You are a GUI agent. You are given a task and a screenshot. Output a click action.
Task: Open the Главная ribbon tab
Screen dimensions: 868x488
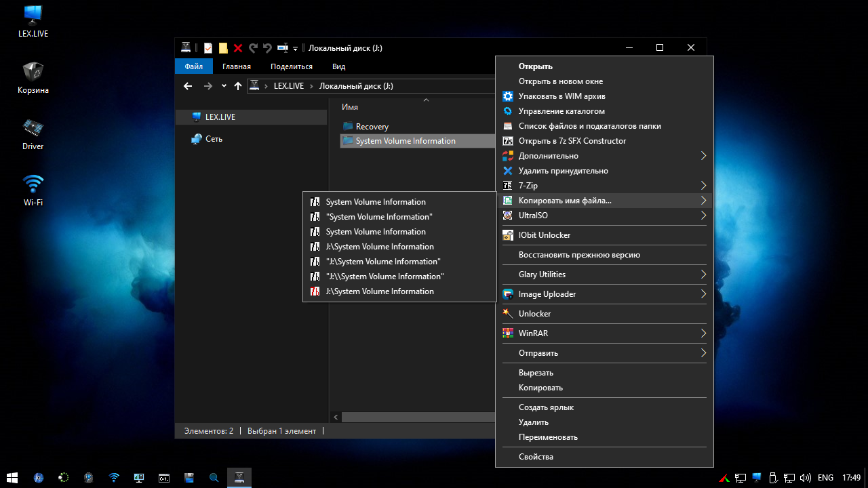coord(236,66)
